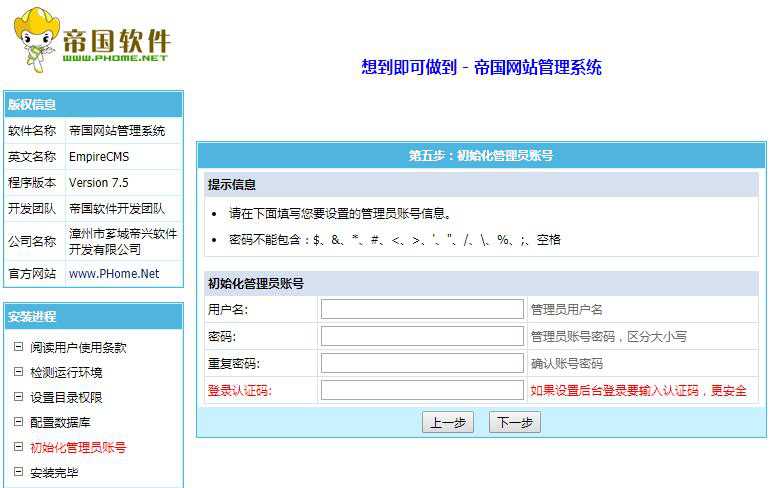The height and width of the screenshot is (488, 770).
Task: Click the 确认账号密码 hint text
Action: click(567, 364)
